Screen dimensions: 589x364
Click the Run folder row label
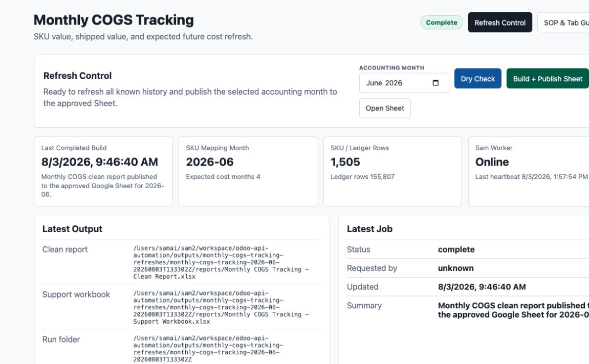61,339
